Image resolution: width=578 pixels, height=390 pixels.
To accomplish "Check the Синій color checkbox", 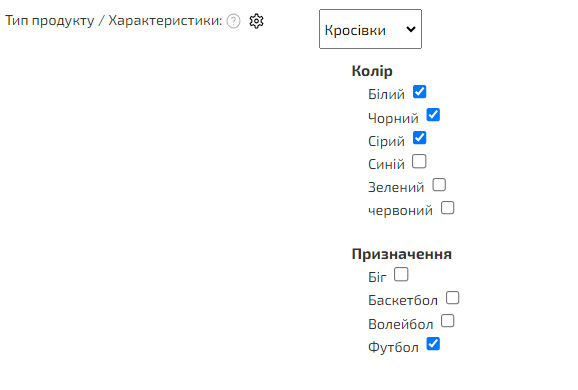I will 419,161.
